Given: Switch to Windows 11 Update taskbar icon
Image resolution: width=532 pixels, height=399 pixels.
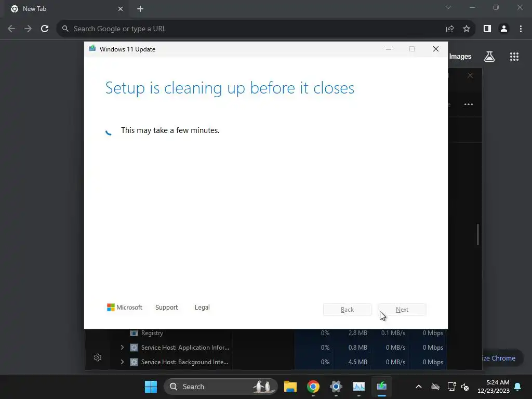Looking at the screenshot, I should pyautogui.click(x=382, y=387).
